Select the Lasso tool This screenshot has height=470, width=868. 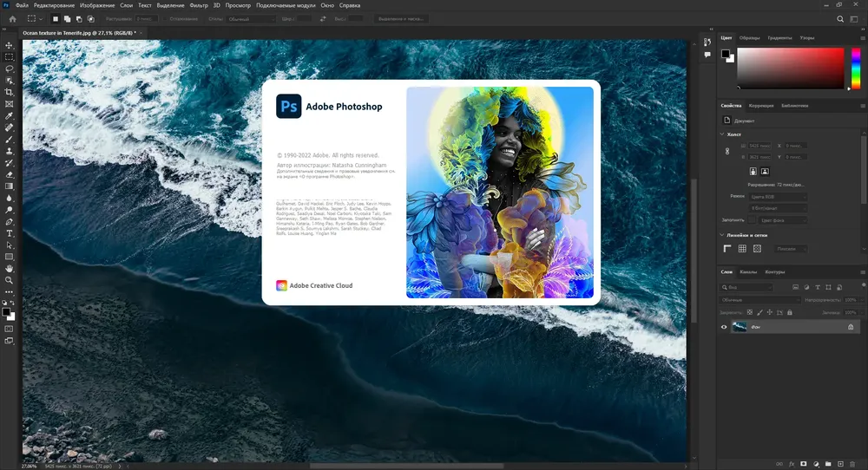click(9, 69)
